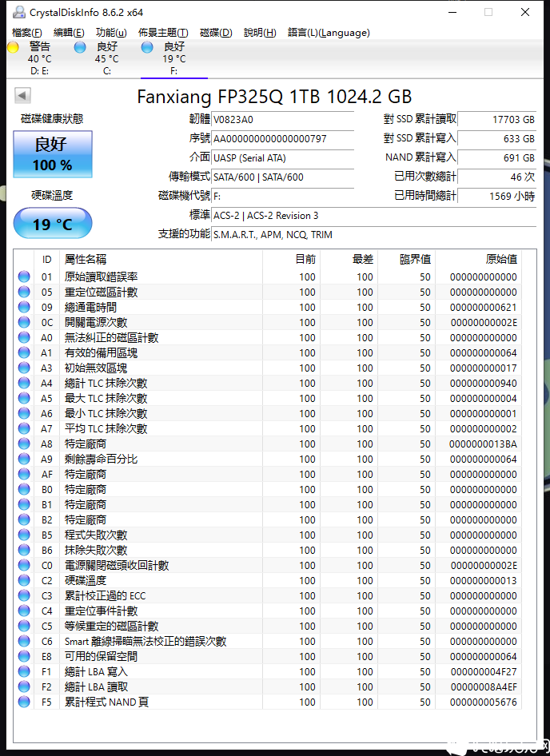Click status orb of attribute A6 row
Viewport: 550px width, 756px height.
coord(24,413)
